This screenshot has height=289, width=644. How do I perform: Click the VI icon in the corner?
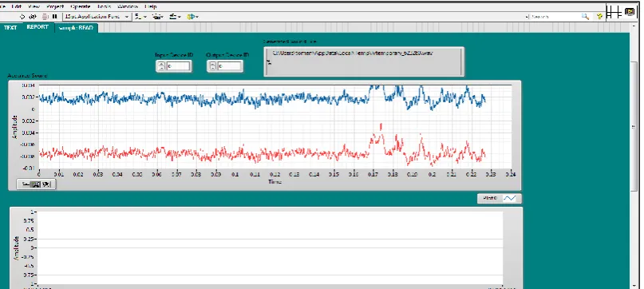(x=629, y=12)
